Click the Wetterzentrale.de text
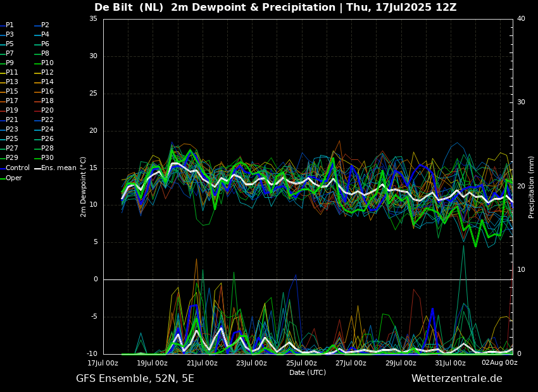538x392 pixels. coord(456,379)
